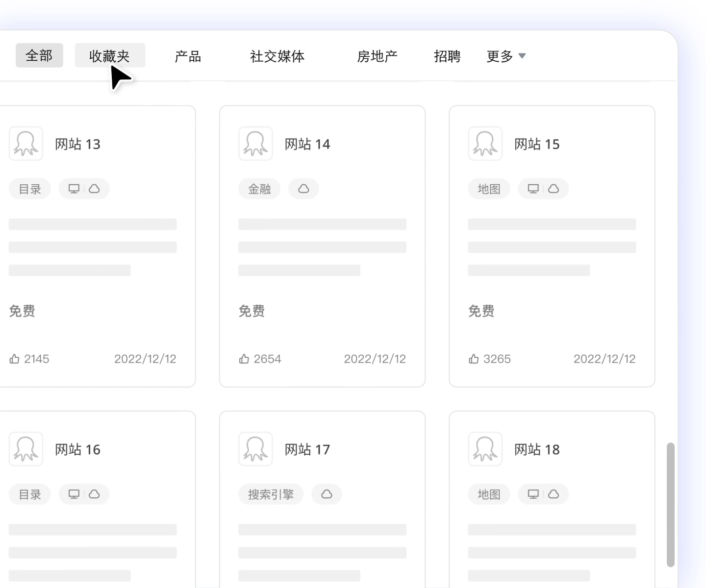Like 网站 13 with thumbs-up icon
Image resolution: width=706 pixels, height=588 pixels.
tap(14, 359)
